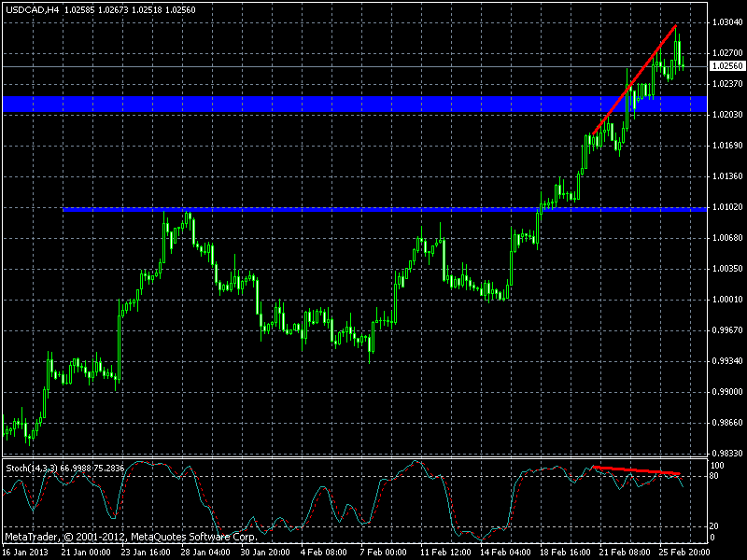Click the 21 Feb 08:00 time label
Viewport: 747px width, 560px height.
[625, 553]
